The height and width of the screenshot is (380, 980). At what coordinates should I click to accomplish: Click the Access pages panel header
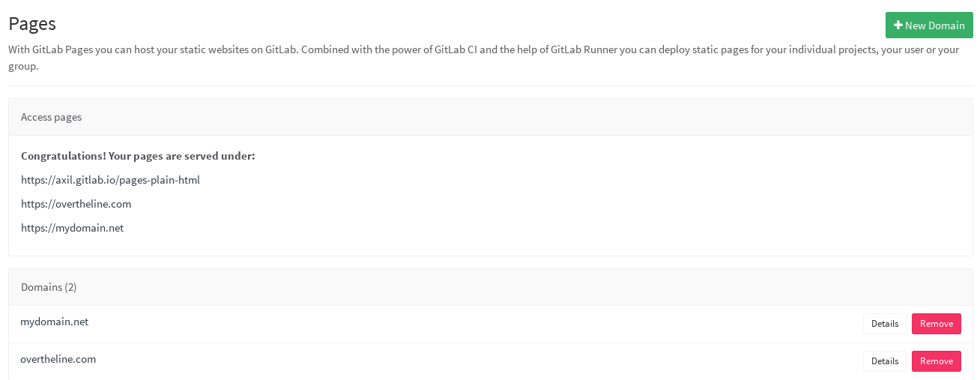pyautogui.click(x=51, y=117)
